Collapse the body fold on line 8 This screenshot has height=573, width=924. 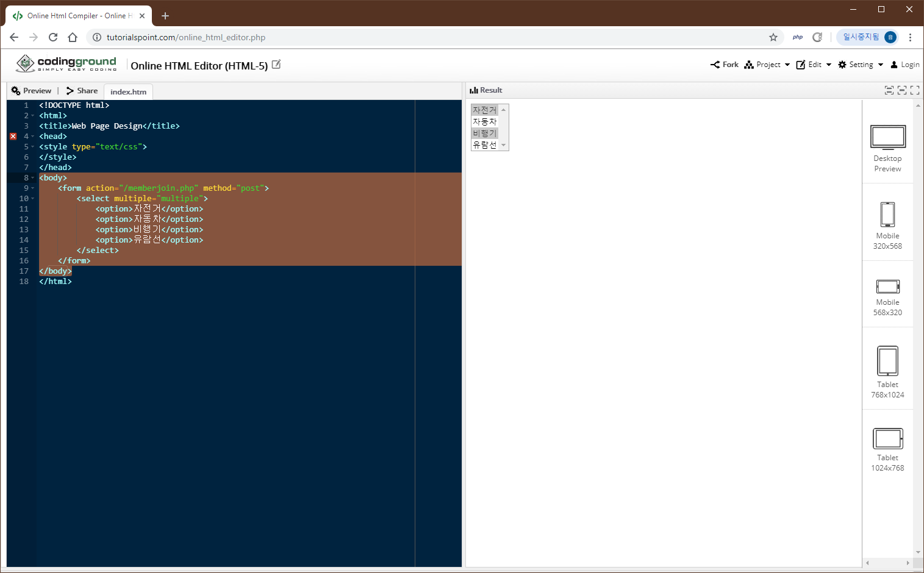pyautogui.click(x=32, y=177)
